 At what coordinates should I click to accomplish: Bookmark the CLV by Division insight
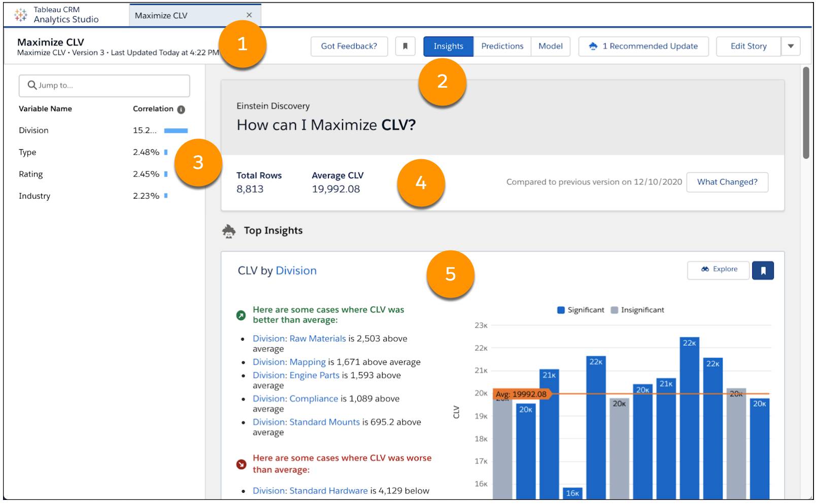(763, 271)
